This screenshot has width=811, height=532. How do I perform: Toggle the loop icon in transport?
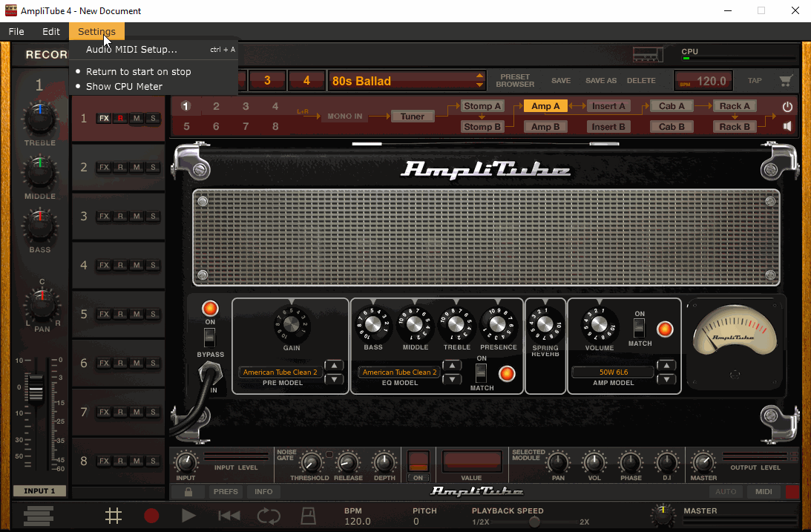269,516
